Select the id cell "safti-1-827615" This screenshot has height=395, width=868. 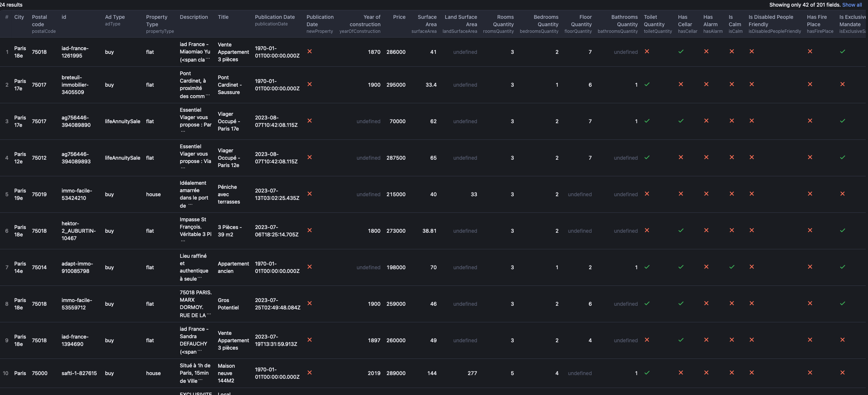(79, 373)
